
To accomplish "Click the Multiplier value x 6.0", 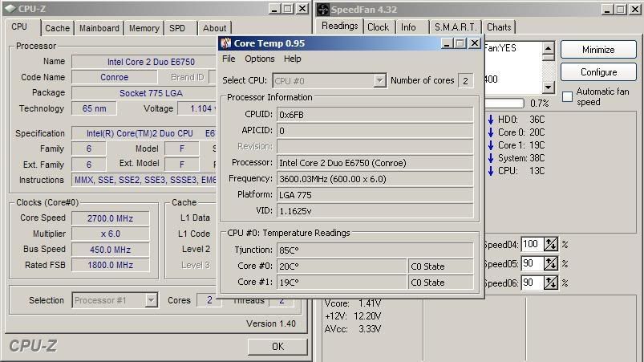I will [x=110, y=234].
